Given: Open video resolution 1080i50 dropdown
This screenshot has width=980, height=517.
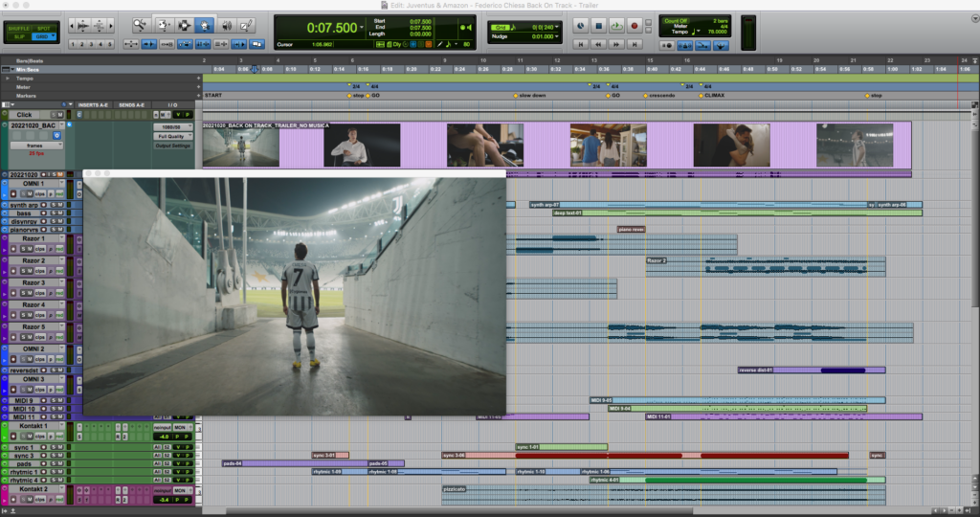Looking at the screenshot, I should click(x=173, y=127).
